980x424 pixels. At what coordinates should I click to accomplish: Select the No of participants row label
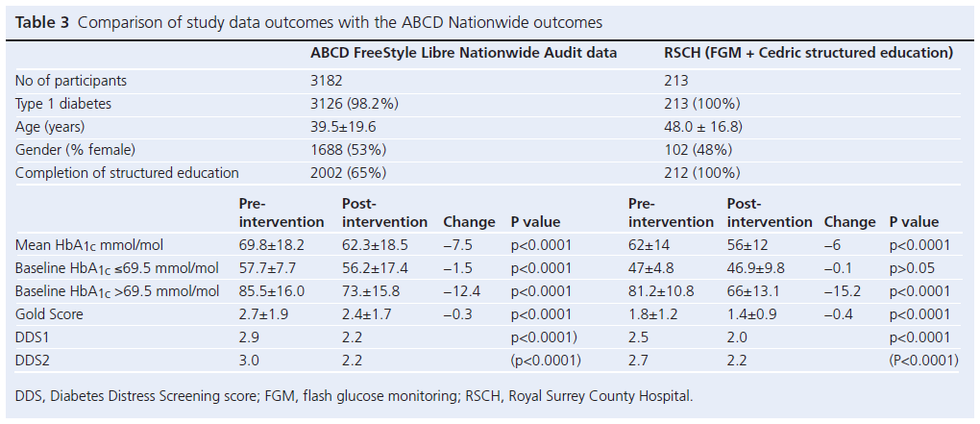pyautogui.click(x=71, y=81)
